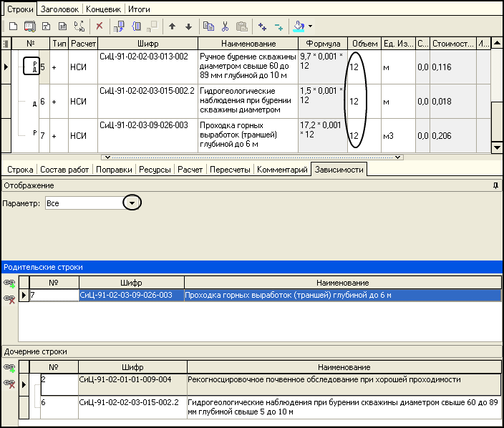This screenshot has height=428, width=504.
Task: Click Наименование column header in main grid
Action: pos(248,44)
